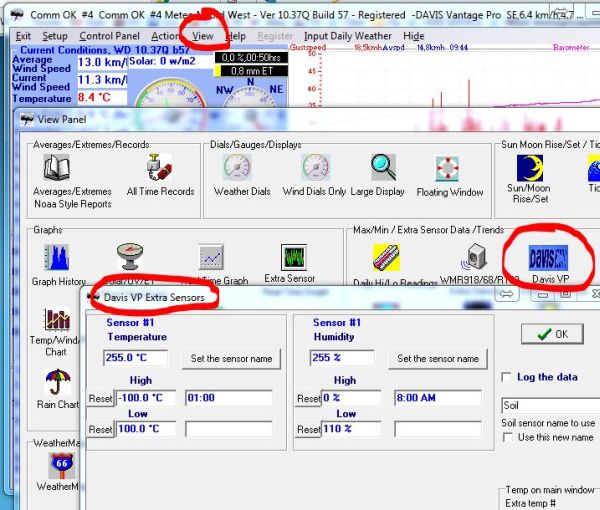The width and height of the screenshot is (600, 510).
Task: Open Daily Hi/Lo Readings thermometer icon
Action: click(386, 257)
